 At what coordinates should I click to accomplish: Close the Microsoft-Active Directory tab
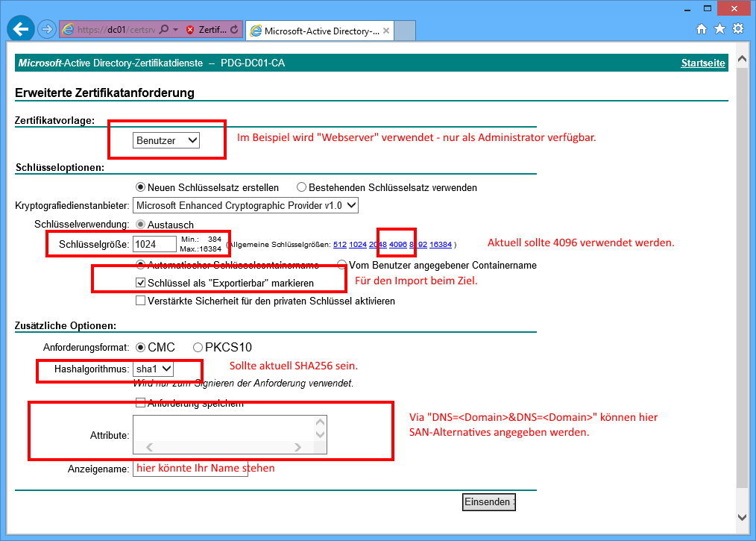click(386, 31)
